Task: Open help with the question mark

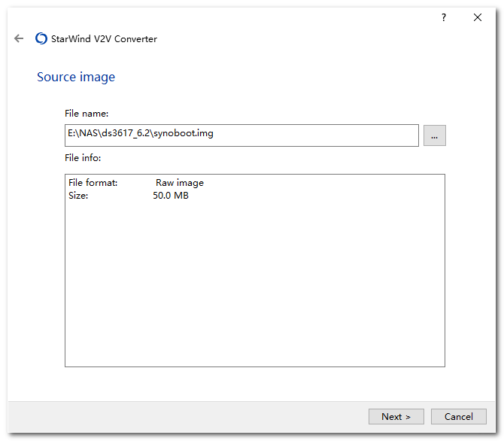Action: click(x=444, y=17)
